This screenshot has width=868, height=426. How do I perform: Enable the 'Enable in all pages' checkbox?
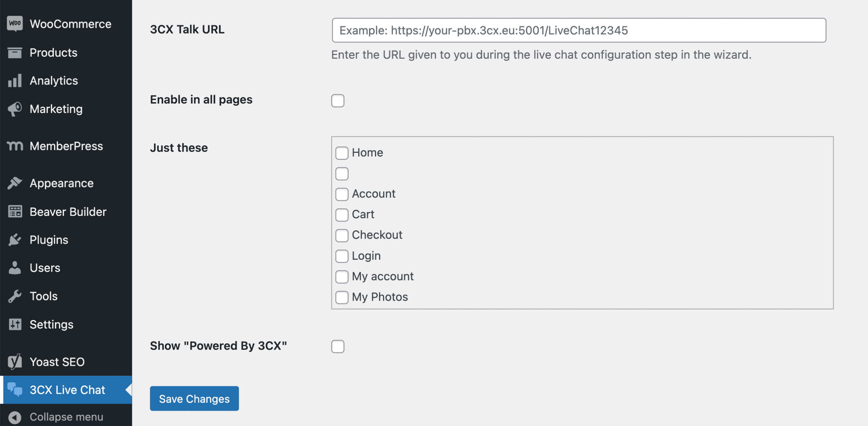click(x=338, y=100)
